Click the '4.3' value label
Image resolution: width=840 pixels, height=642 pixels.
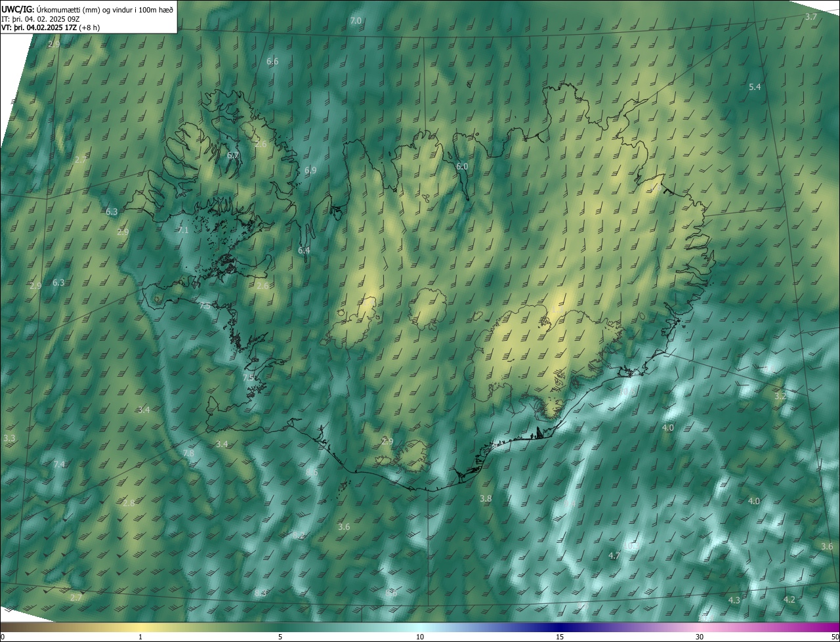(x=734, y=601)
